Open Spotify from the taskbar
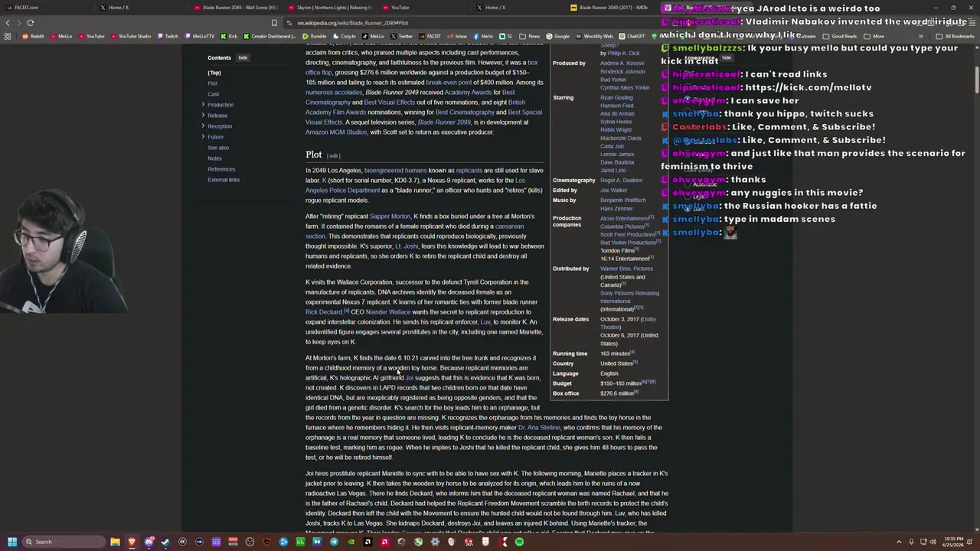 click(518, 542)
